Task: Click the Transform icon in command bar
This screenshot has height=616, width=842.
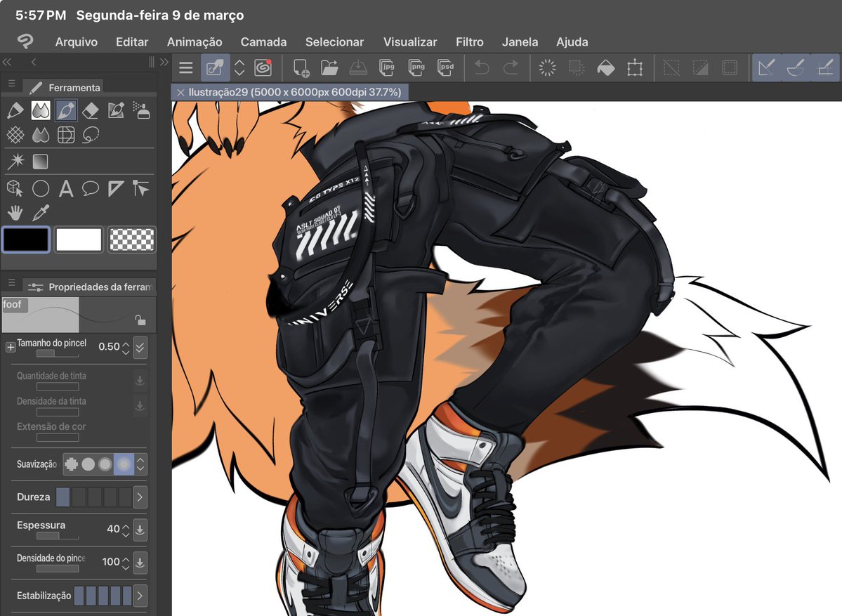Action: [635, 67]
